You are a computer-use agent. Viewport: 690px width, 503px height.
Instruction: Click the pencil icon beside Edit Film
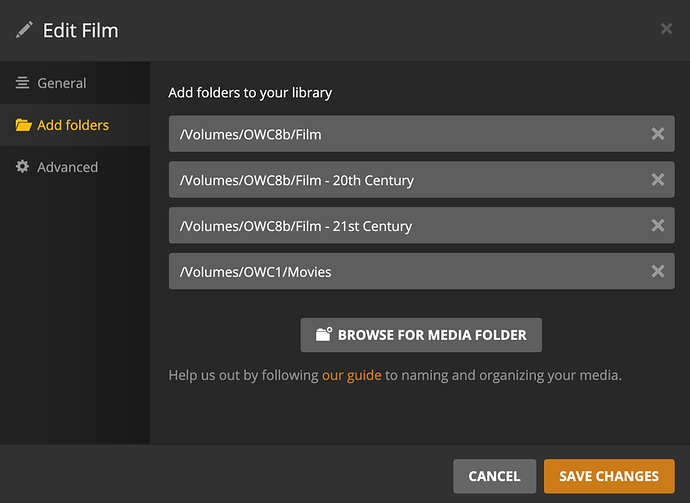tap(24, 31)
